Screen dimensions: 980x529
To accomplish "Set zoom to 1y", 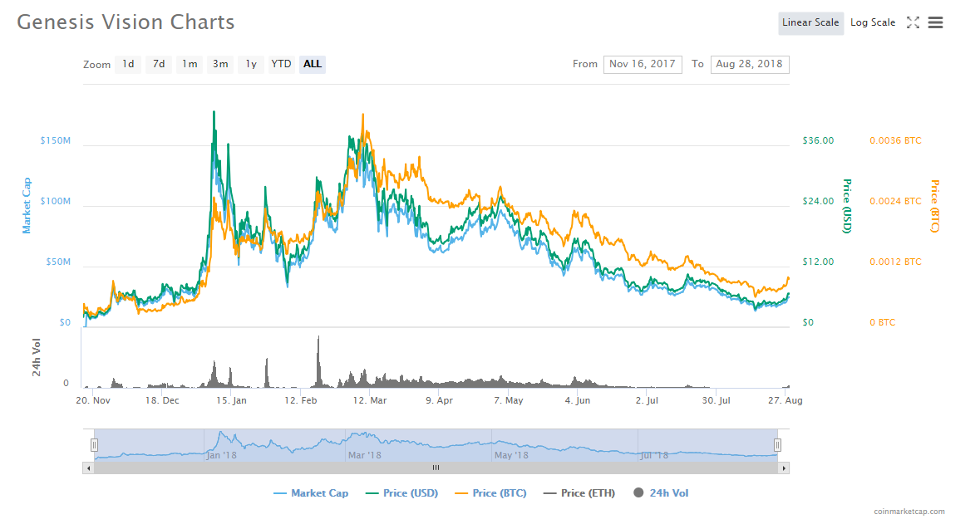I will 251,64.
